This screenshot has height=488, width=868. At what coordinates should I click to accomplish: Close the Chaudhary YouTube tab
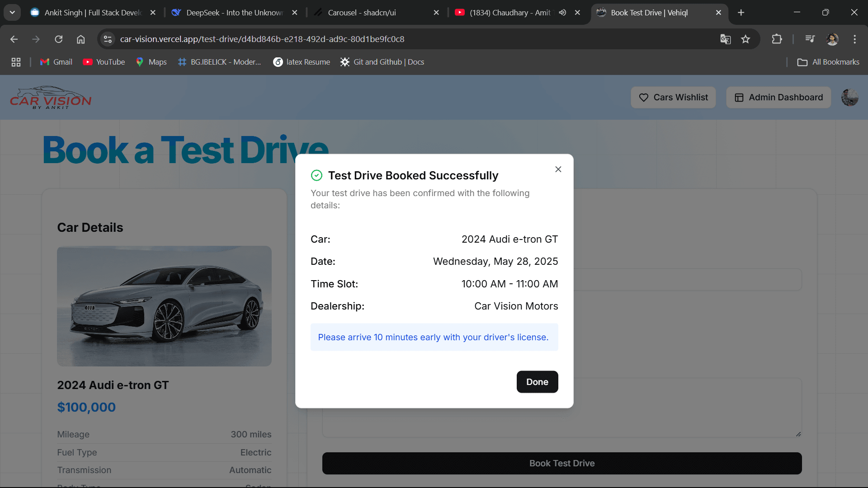[x=577, y=13]
